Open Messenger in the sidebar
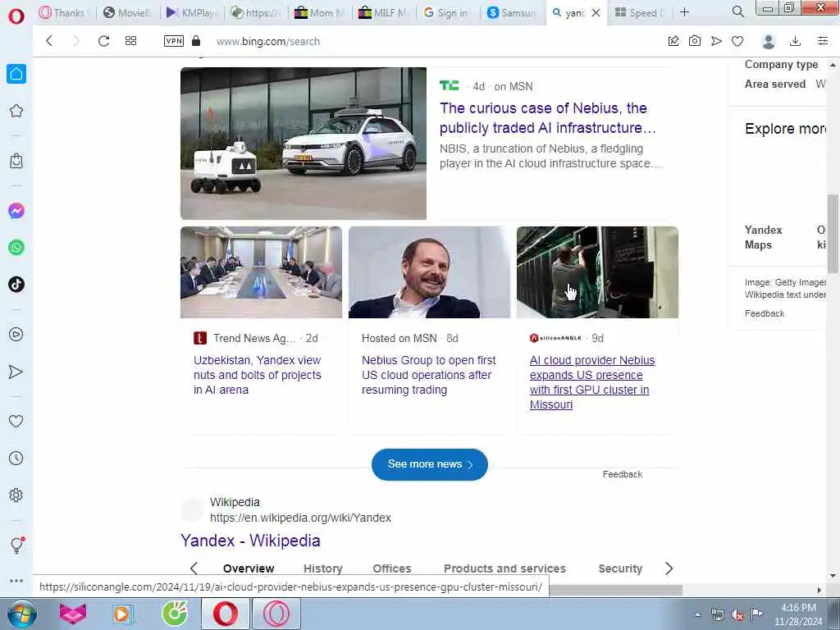The height and width of the screenshot is (630, 840). click(16, 211)
